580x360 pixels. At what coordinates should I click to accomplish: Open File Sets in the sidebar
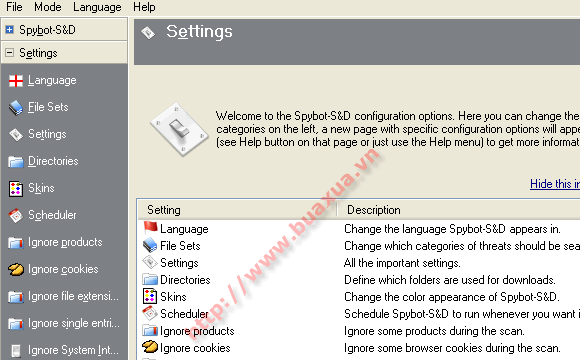pyautogui.click(x=48, y=107)
